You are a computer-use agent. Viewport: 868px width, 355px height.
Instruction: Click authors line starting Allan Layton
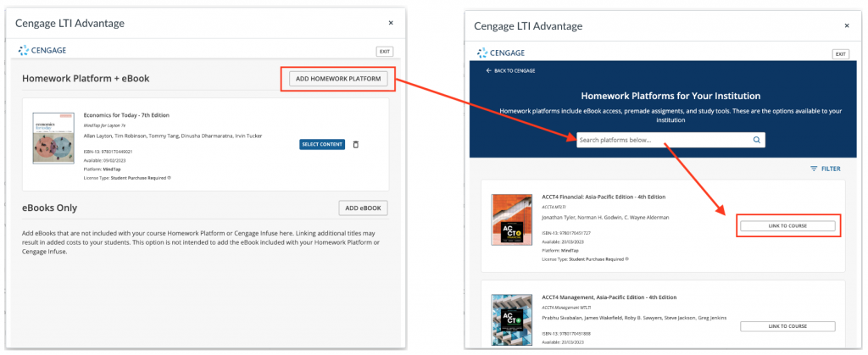pyautogui.click(x=173, y=136)
